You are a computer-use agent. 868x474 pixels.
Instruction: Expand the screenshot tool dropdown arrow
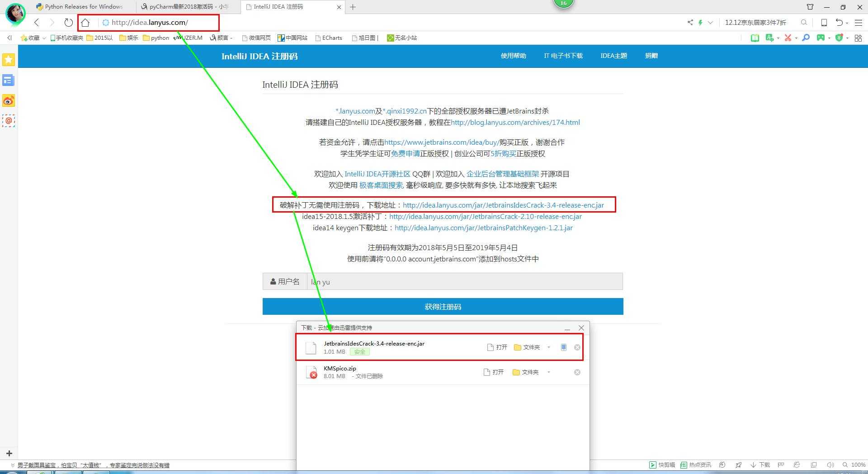tap(796, 38)
